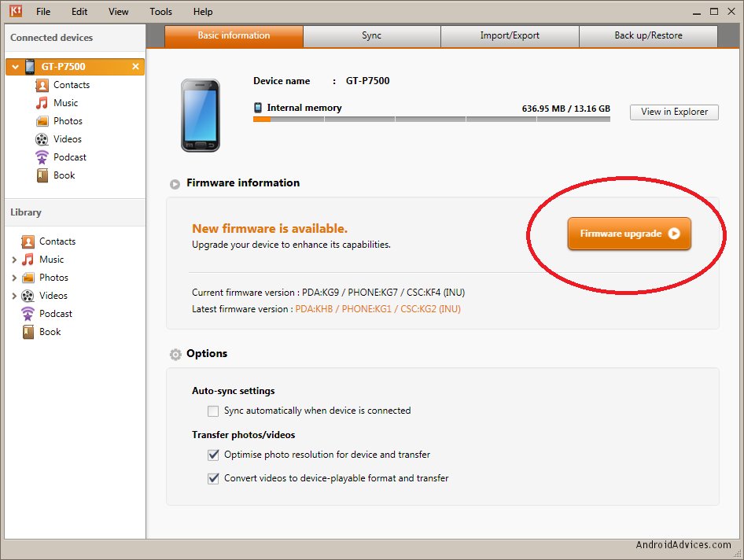744x560 pixels.
Task: Click the Kies logo icon in the title bar
Action: tap(15, 12)
